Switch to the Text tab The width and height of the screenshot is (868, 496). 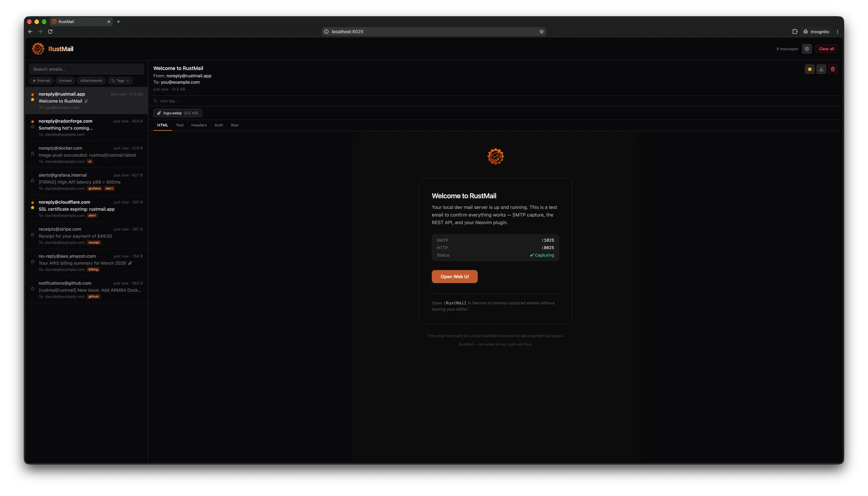[x=180, y=125]
